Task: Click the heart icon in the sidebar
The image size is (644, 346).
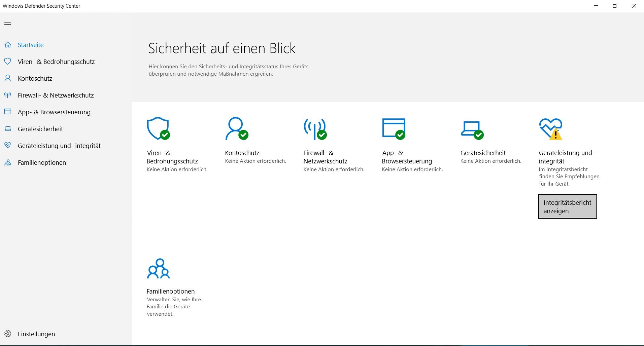Action: [8, 146]
